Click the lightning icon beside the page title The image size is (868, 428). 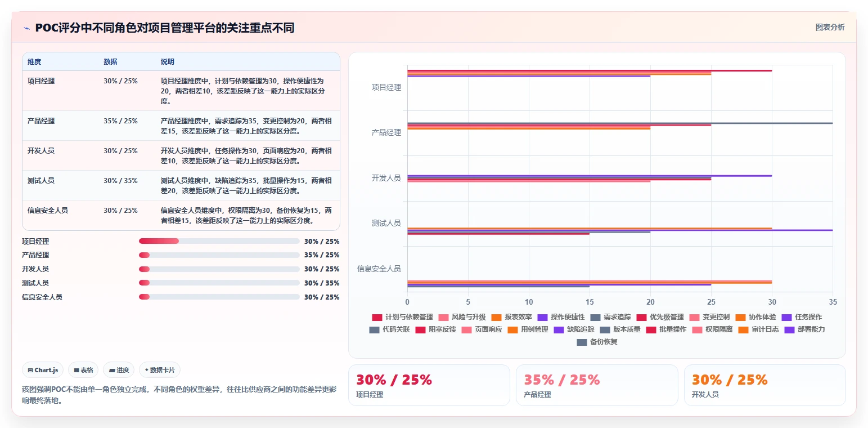pyautogui.click(x=26, y=28)
